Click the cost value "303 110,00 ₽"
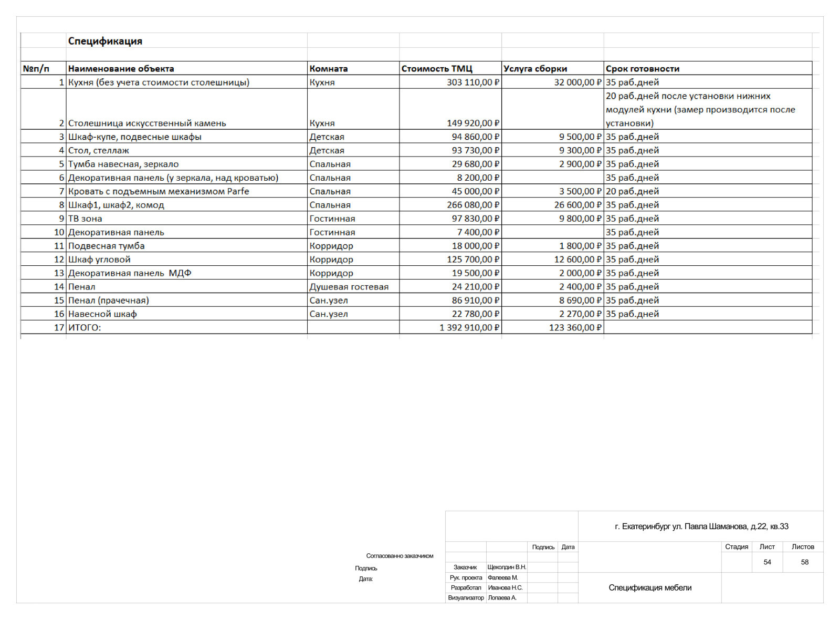This screenshot has width=840, height=620. (x=473, y=82)
